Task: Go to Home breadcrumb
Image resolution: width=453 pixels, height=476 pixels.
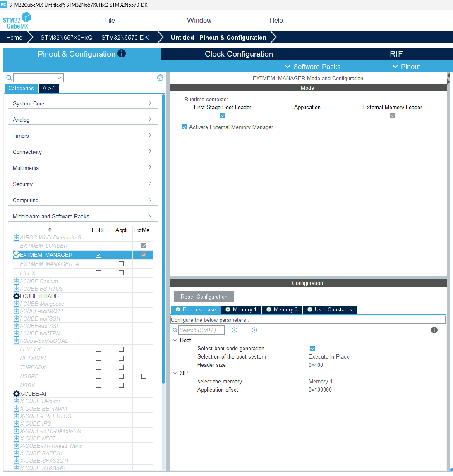Action: (x=14, y=37)
